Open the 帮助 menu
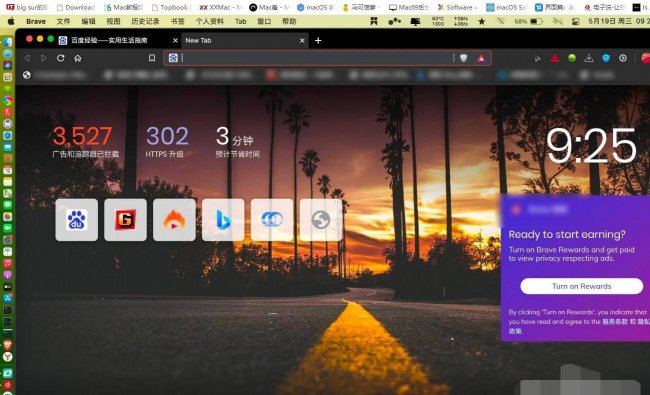The height and width of the screenshot is (395, 650). (x=289, y=21)
